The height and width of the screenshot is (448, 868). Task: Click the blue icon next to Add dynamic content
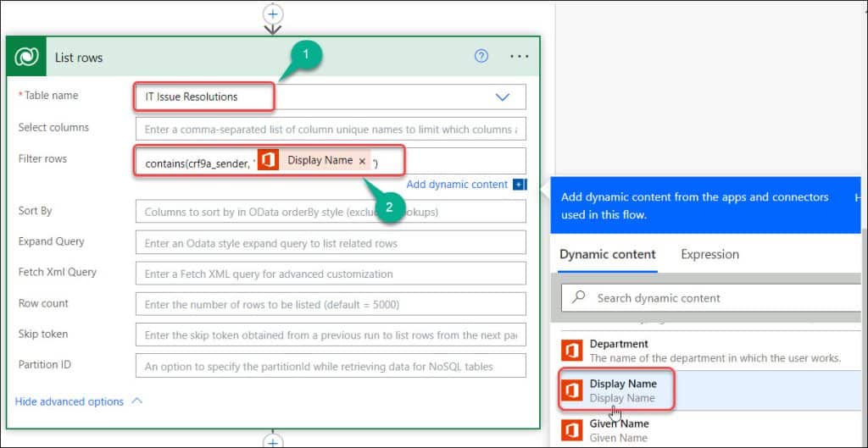point(520,185)
